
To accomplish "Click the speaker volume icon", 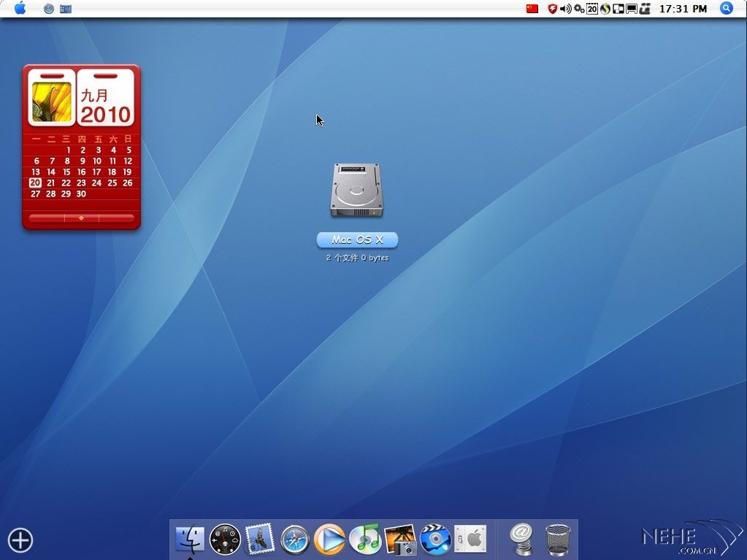I will (565, 9).
